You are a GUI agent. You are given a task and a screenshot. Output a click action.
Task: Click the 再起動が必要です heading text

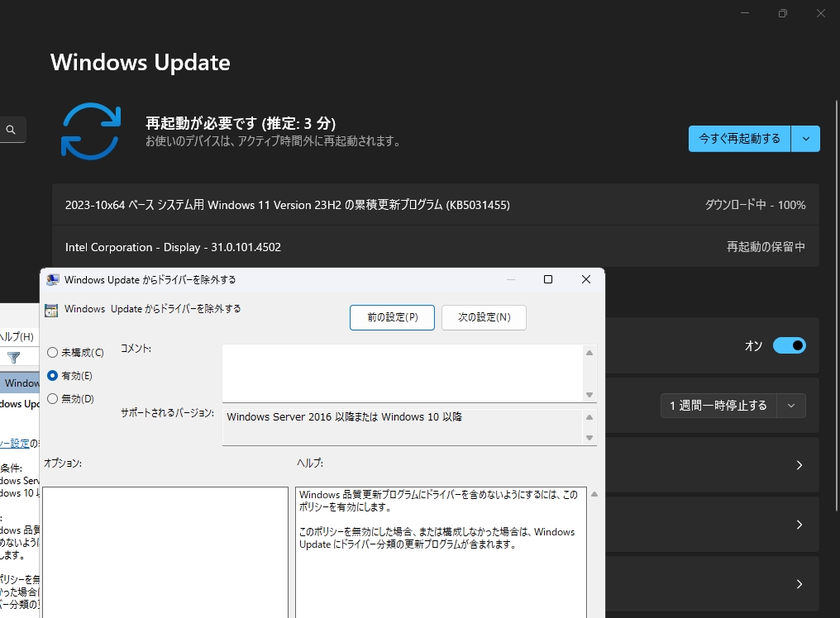[x=241, y=123]
